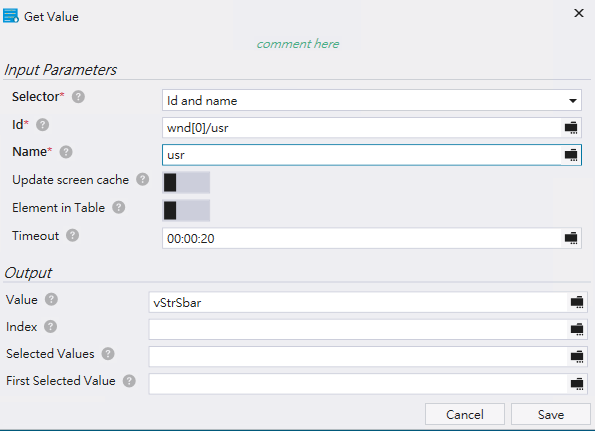Open help for Name parameter

click(x=66, y=152)
